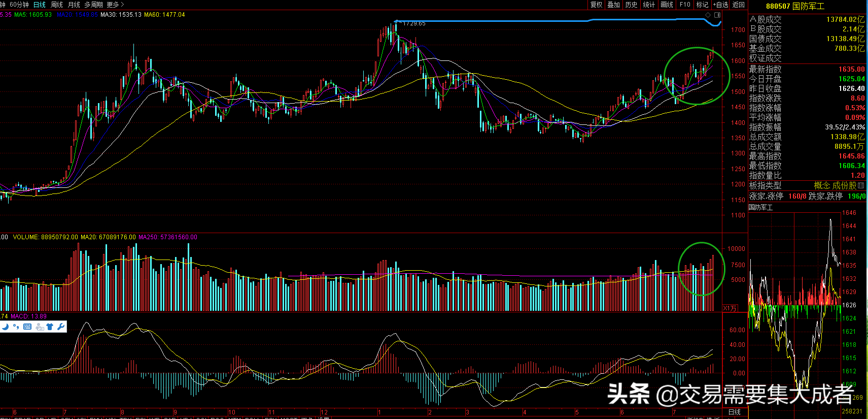The width and height of the screenshot is (868, 419).
Task: Click the 最高指数 value 1645.86
Action: click(851, 156)
